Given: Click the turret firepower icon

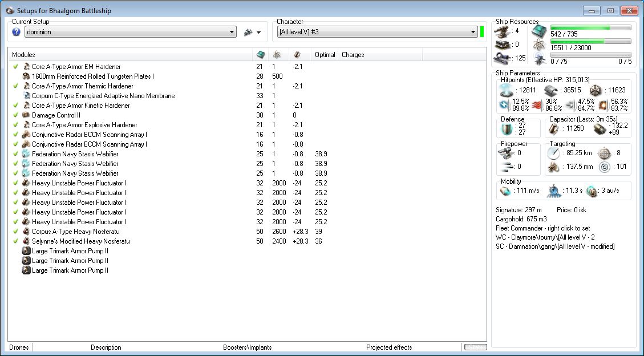Looking at the screenshot, I should pyautogui.click(x=505, y=153).
